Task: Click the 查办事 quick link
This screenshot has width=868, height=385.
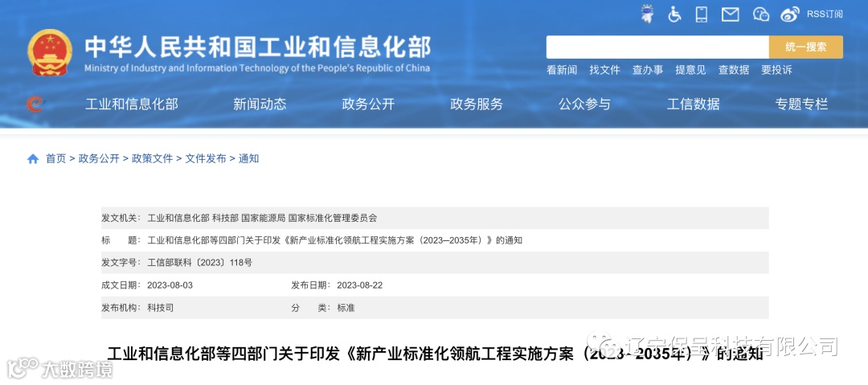Action: coord(648,70)
